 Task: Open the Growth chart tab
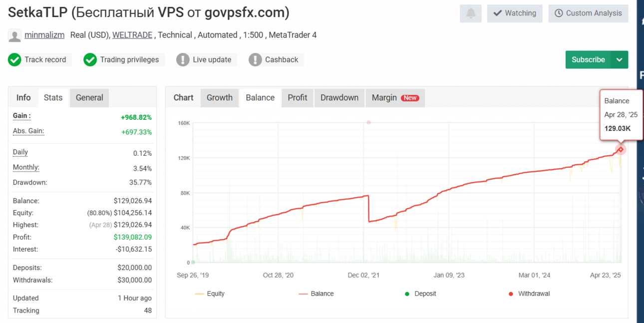(x=220, y=98)
